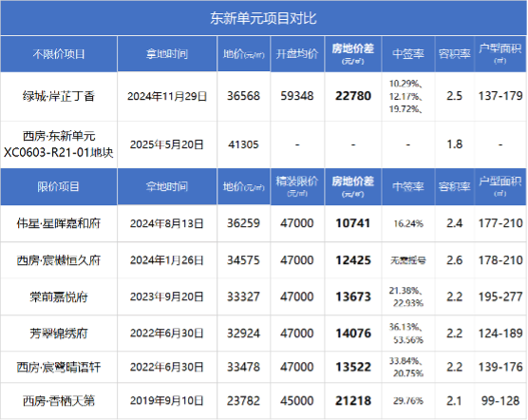
Task: Click the 无需摇号 cell
Action: 408,260
